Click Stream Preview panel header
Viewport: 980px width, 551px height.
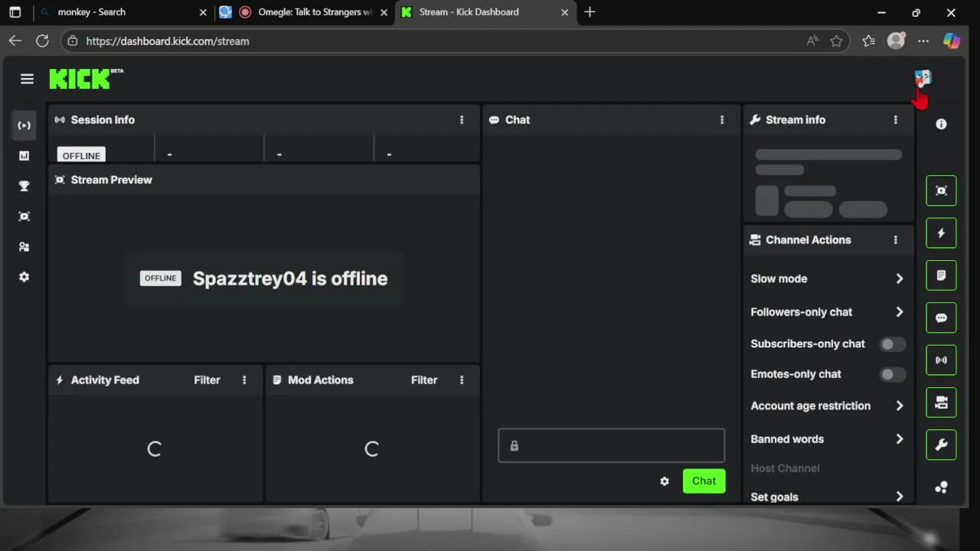click(x=264, y=180)
